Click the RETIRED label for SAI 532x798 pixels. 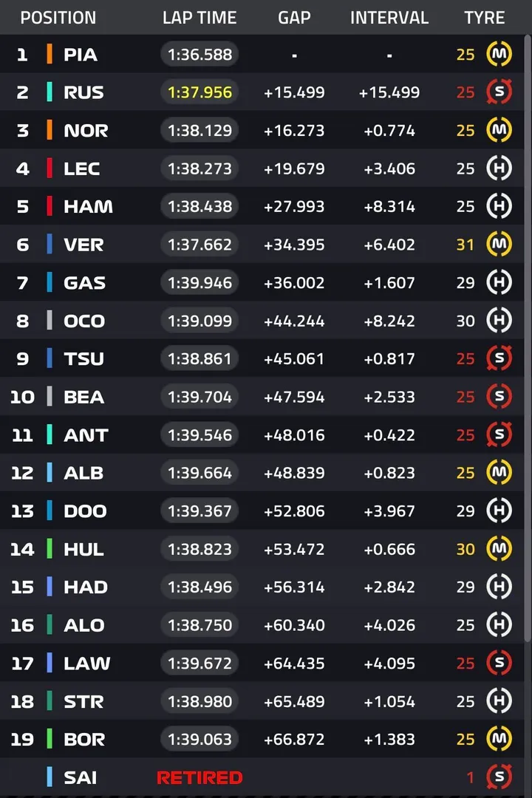coord(199,777)
